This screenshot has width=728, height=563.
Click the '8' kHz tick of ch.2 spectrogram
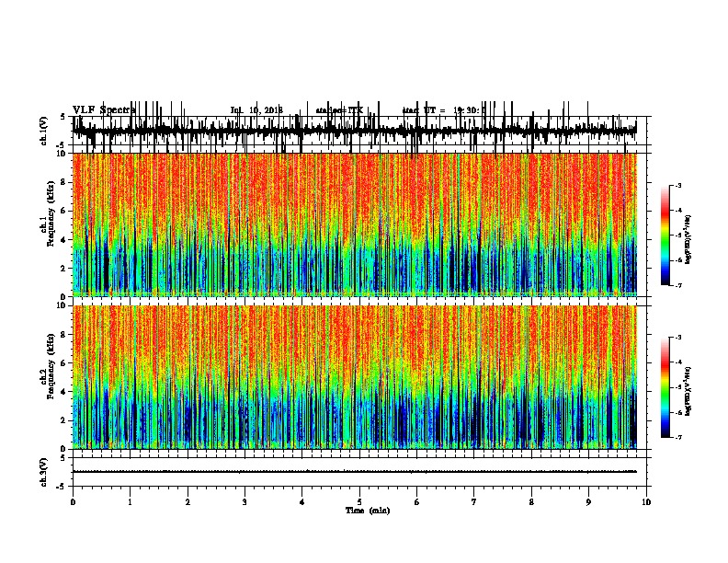(63, 334)
